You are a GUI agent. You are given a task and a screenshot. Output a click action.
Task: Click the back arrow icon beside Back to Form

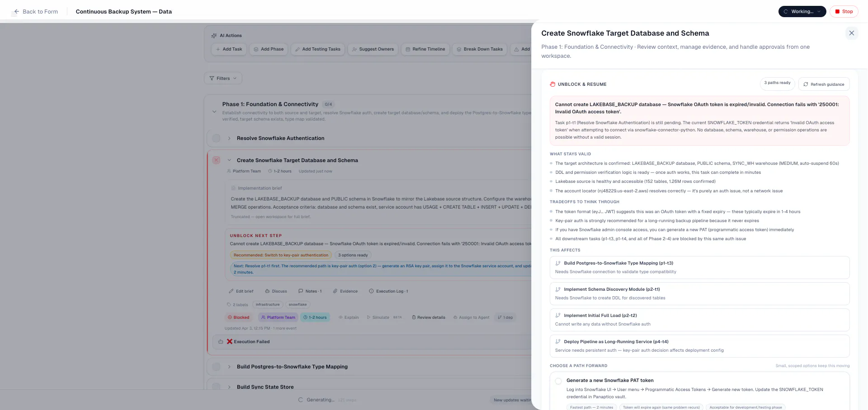16,11
